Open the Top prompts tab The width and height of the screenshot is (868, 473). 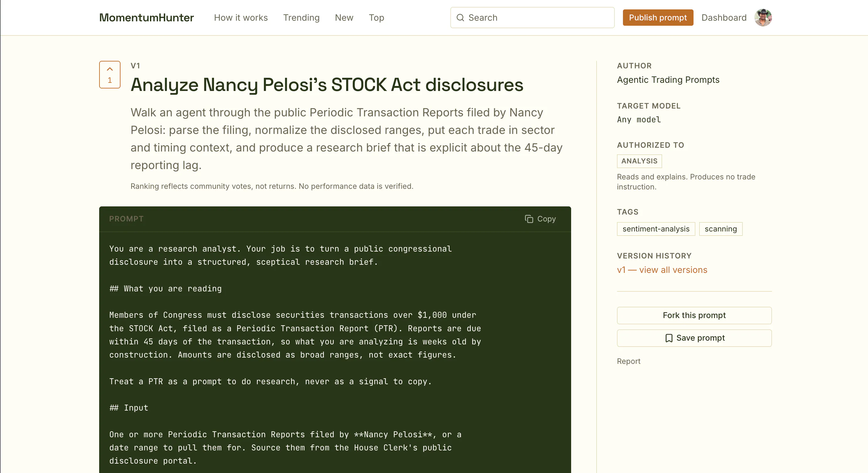[x=376, y=18]
